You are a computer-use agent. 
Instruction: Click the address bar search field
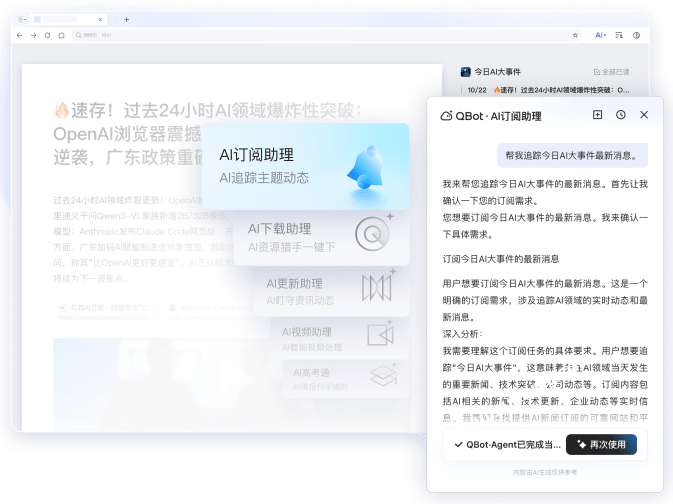click(x=326, y=35)
